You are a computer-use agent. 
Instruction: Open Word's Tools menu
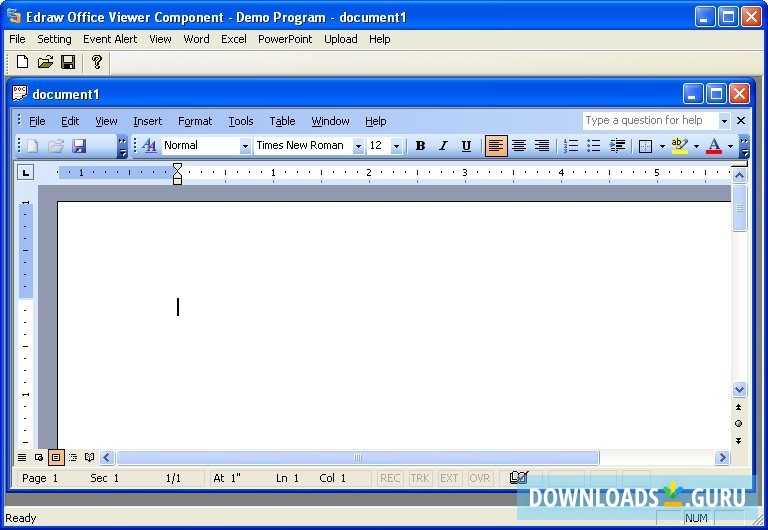(240, 121)
